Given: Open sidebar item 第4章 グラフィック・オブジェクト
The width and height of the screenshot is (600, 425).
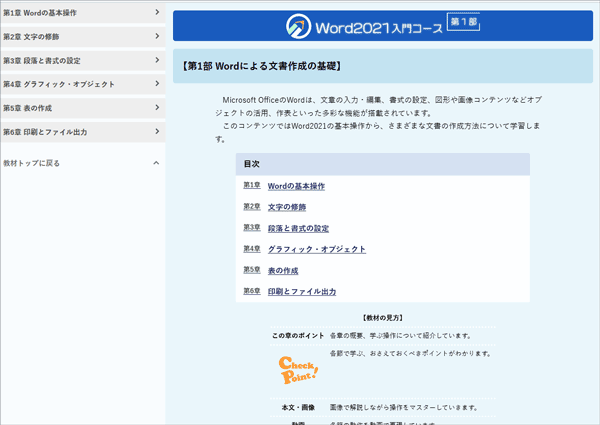Looking at the screenshot, I should (83, 84).
